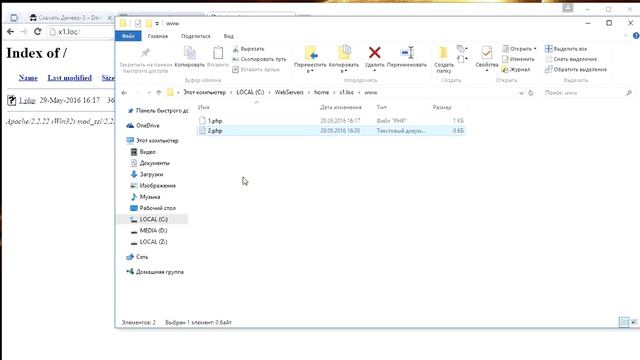Click Select all (Выделить все)
This screenshot has height=360, width=640.
point(566,49)
